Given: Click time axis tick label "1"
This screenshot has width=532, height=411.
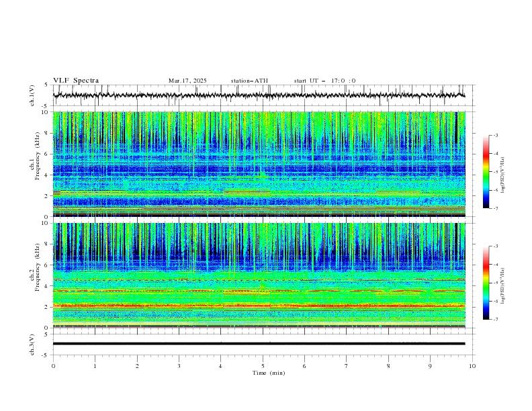Looking at the screenshot, I should coord(95,366).
